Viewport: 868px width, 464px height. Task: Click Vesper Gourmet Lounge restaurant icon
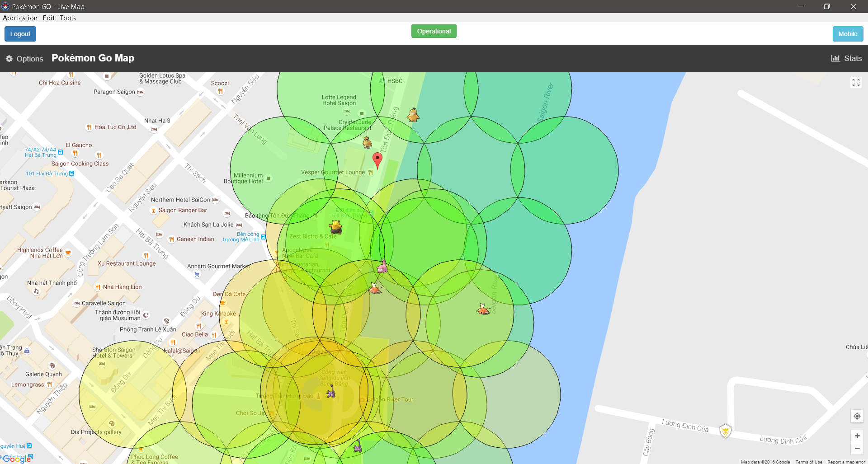pos(370,173)
